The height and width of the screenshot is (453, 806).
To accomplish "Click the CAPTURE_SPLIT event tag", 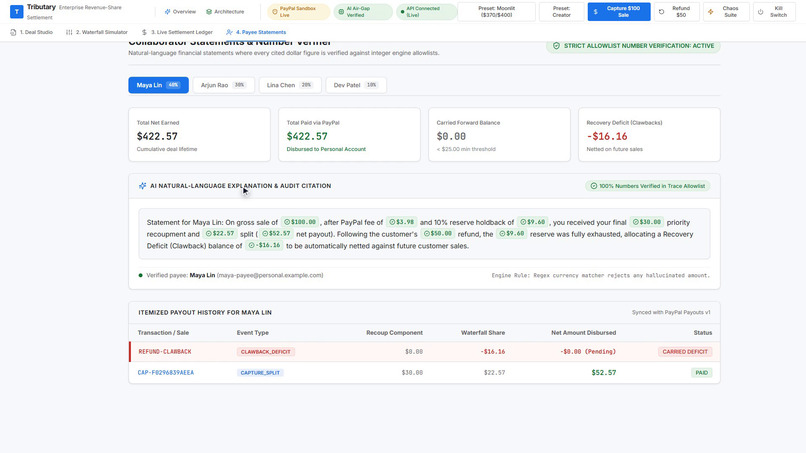I will pyautogui.click(x=260, y=373).
